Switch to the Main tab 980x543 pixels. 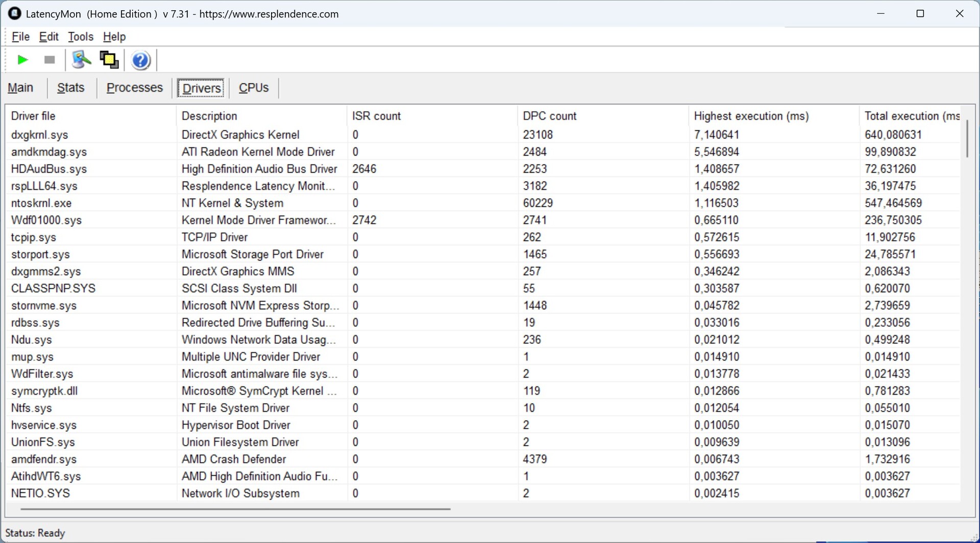tap(20, 88)
